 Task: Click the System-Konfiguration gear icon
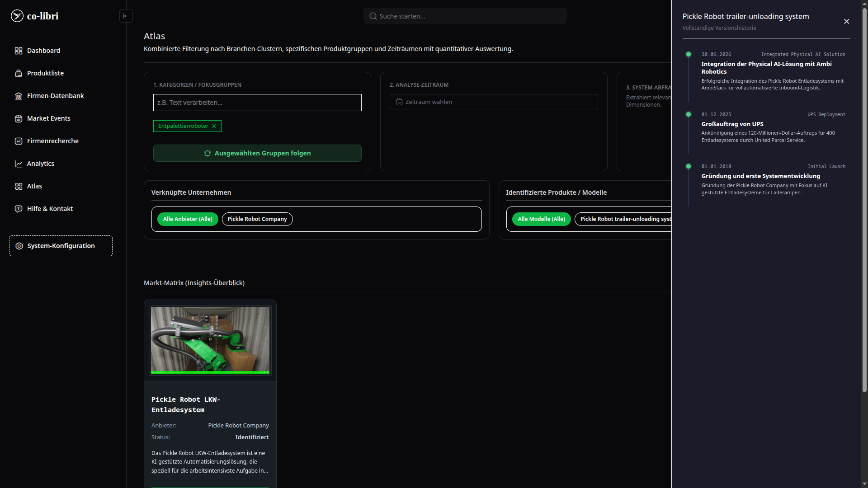[19, 246]
